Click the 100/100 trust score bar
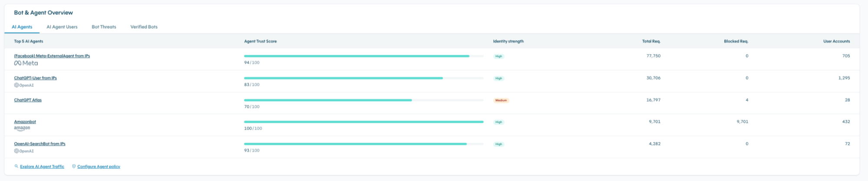 [x=363, y=122]
